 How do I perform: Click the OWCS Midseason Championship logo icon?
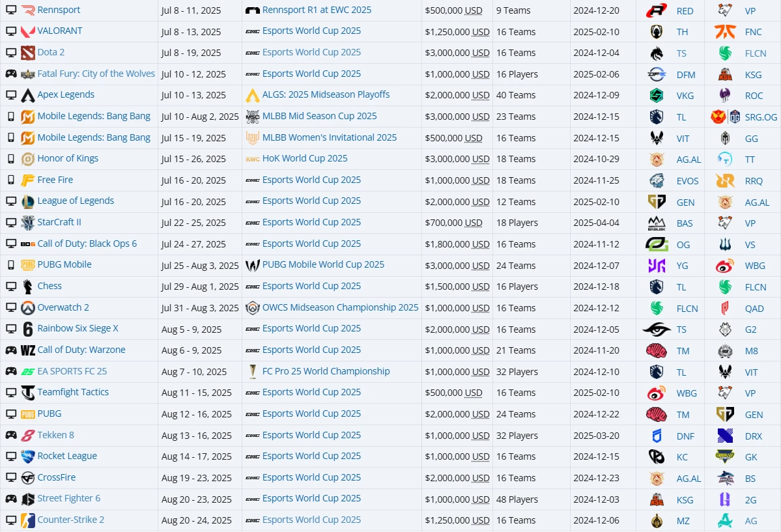coord(253,308)
